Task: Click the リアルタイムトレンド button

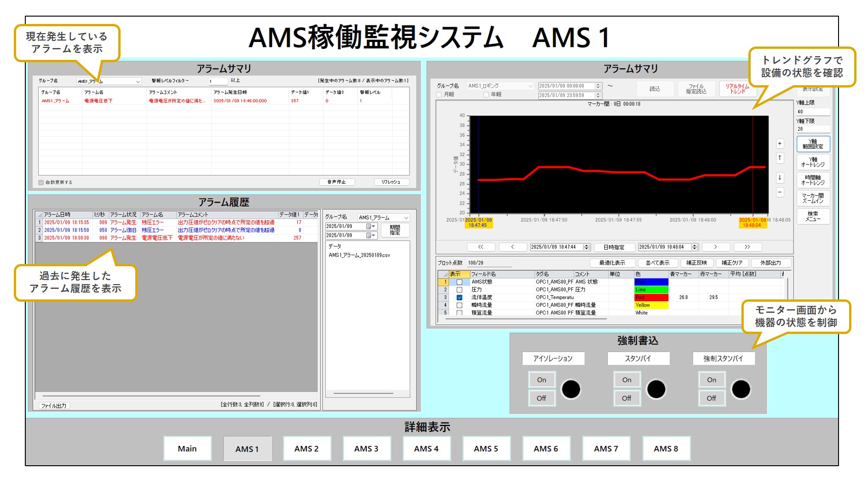Action: tap(737, 88)
